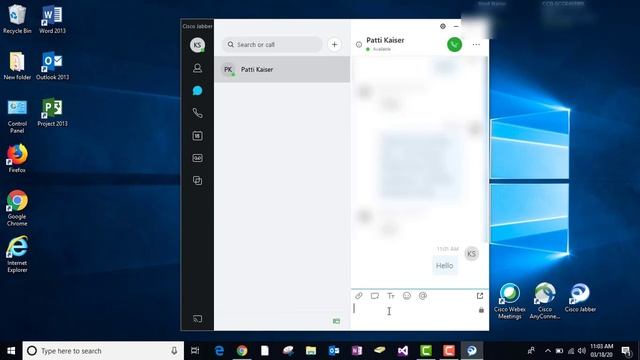Open Action Center notifications icon
The image size is (640, 360).
click(626, 351)
